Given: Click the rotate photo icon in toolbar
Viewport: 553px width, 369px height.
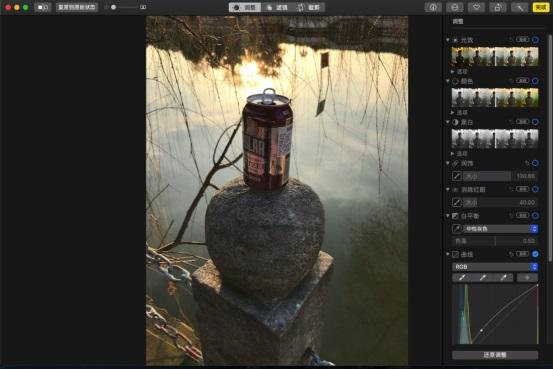Looking at the screenshot, I should 498,7.
